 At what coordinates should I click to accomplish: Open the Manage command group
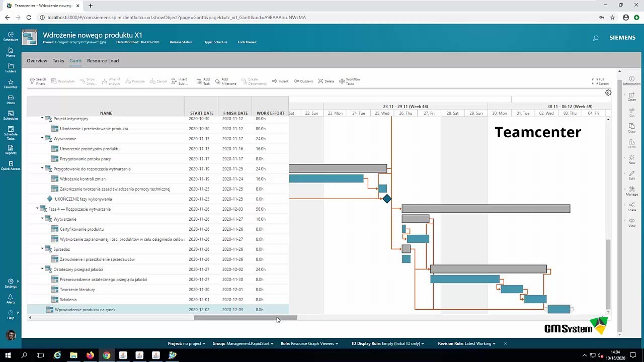tap(632, 191)
